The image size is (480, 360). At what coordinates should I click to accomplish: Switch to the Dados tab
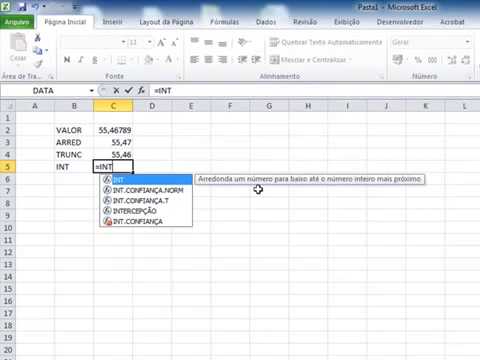click(266, 22)
